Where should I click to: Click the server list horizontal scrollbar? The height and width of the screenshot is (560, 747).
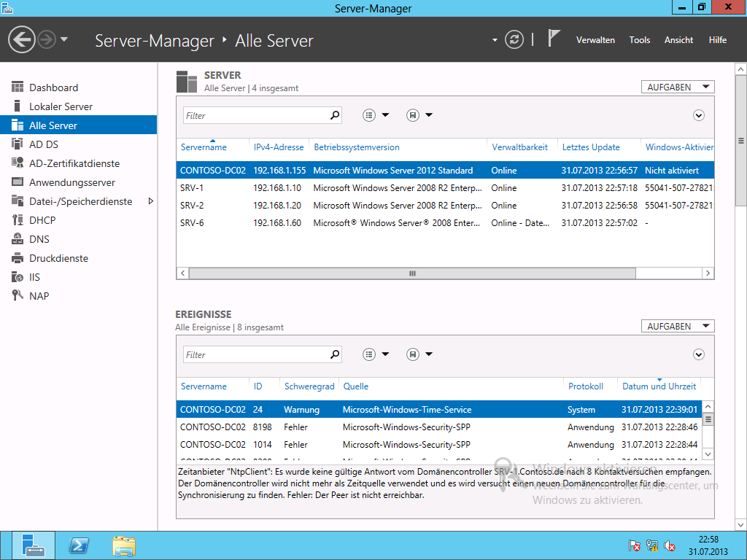(412, 273)
